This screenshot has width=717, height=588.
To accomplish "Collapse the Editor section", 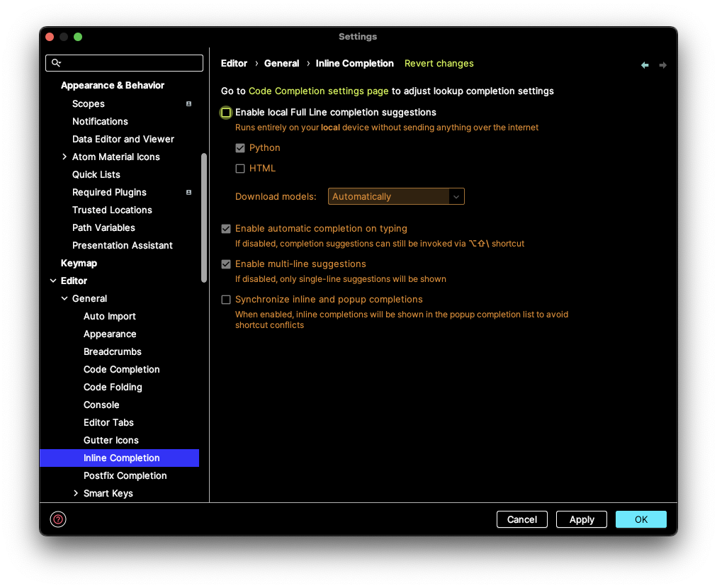I will pyautogui.click(x=53, y=281).
